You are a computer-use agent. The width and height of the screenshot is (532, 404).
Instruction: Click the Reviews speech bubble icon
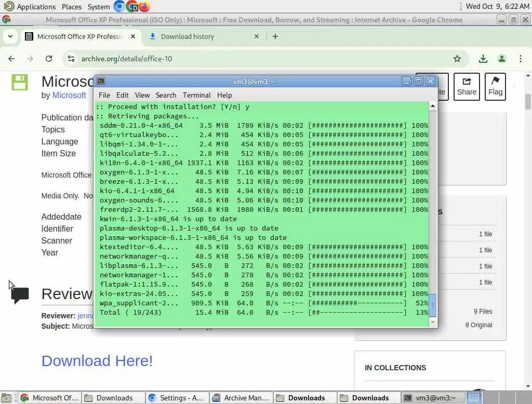pyautogui.click(x=20, y=295)
